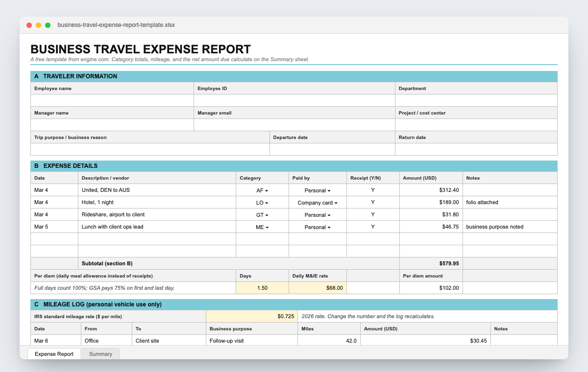Select the 'Client site' To cell

point(169,340)
